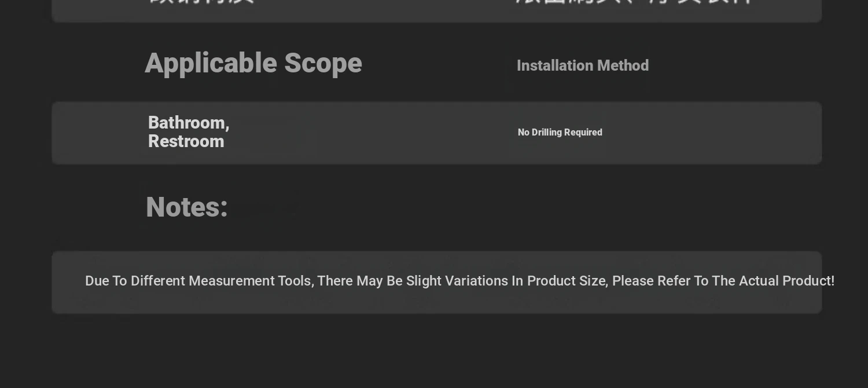Click empty middle of the Bathroom, Restroom panel
This screenshot has width=868, height=388.
click(x=370, y=133)
